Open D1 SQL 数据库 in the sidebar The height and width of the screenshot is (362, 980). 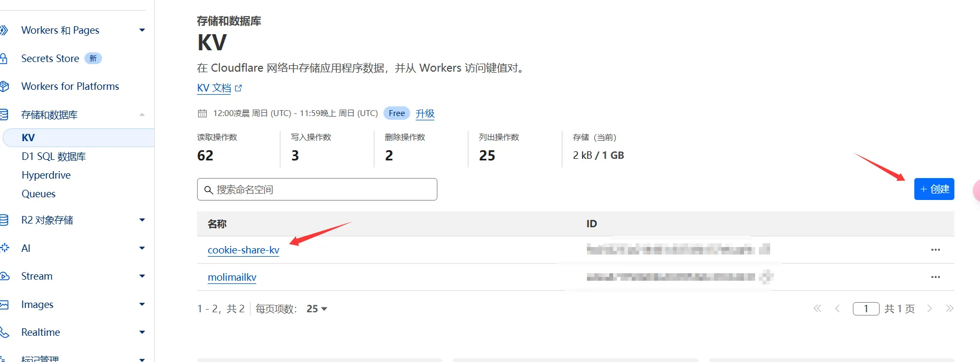(53, 157)
